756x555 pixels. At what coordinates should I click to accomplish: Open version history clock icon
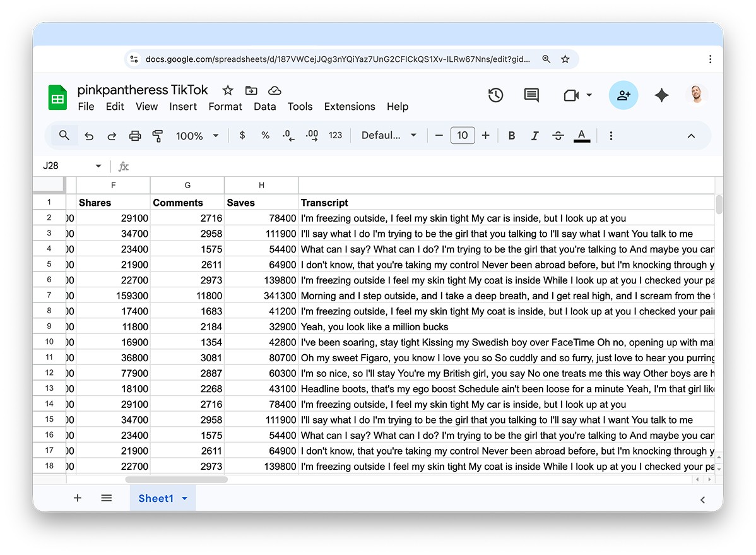pyautogui.click(x=495, y=95)
